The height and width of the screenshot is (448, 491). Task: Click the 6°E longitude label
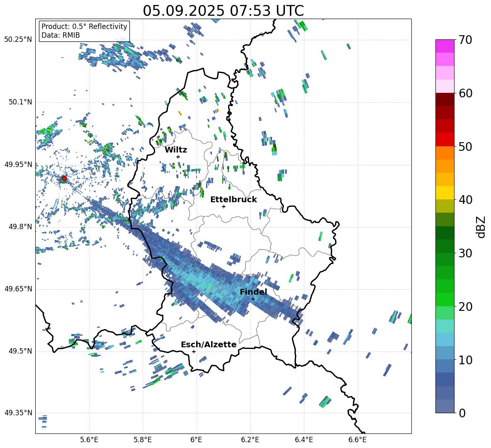(x=196, y=440)
